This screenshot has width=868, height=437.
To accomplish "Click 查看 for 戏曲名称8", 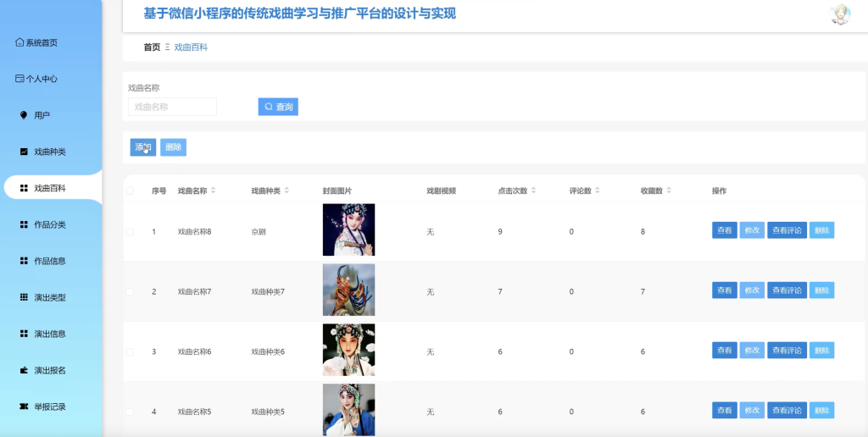I will tap(725, 230).
